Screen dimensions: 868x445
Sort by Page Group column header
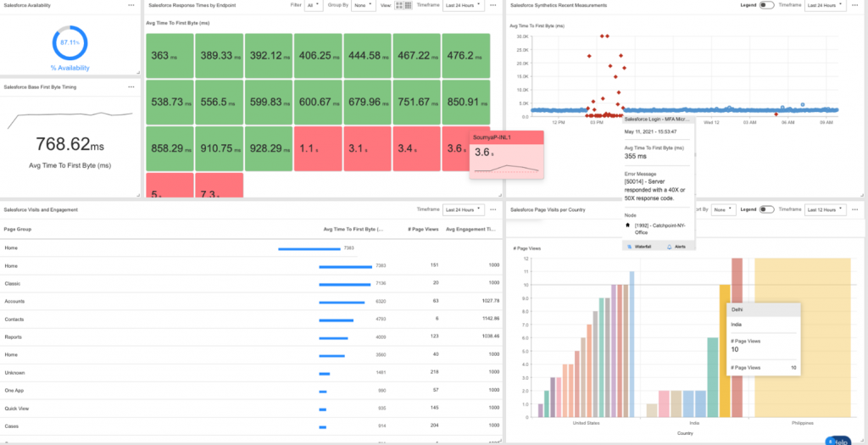click(18, 229)
